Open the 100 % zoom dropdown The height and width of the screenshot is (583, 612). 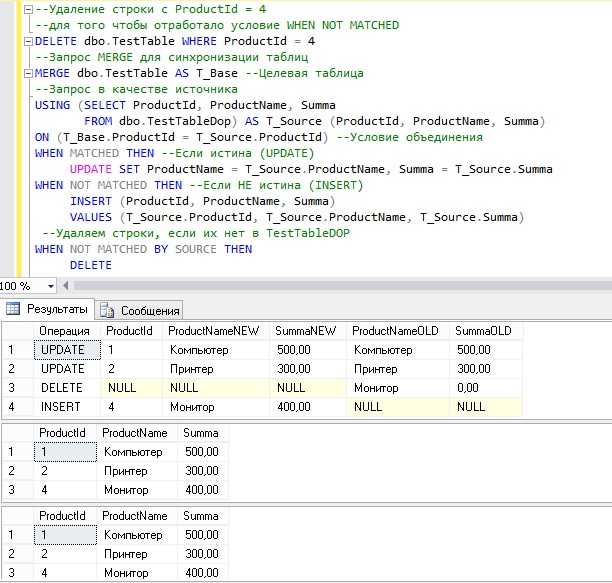click(51, 286)
